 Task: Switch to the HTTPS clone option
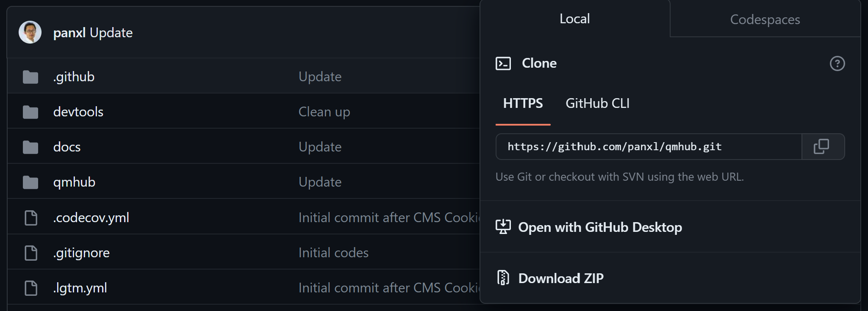[522, 103]
